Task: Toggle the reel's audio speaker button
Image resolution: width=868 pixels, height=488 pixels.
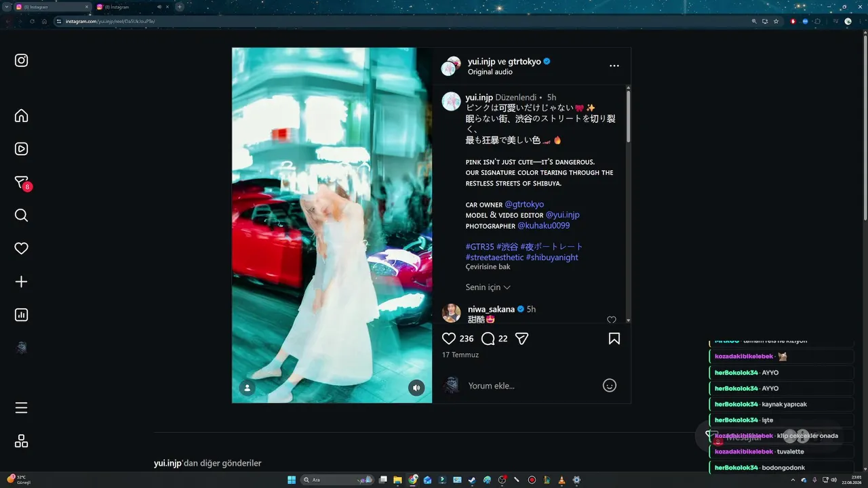Action: tap(416, 388)
